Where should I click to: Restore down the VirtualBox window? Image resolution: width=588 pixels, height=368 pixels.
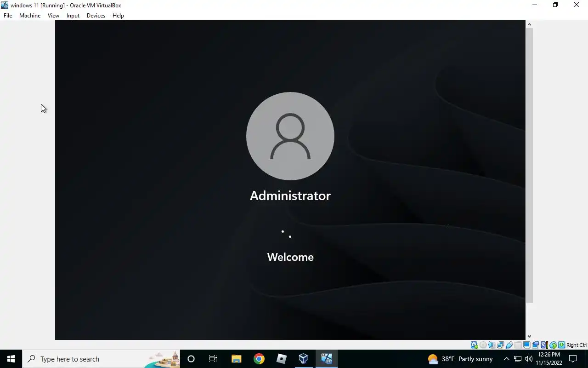tap(555, 5)
